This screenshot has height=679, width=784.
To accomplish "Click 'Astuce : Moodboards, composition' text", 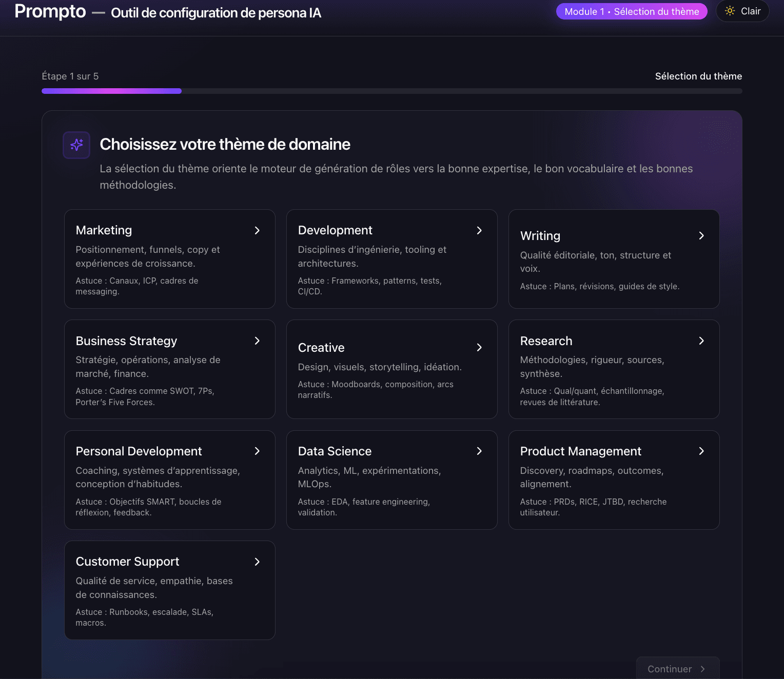I will click(376, 390).
